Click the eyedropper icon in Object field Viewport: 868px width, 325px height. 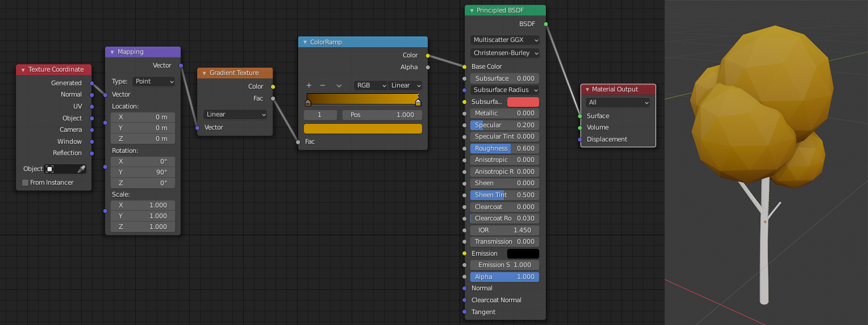click(x=81, y=169)
